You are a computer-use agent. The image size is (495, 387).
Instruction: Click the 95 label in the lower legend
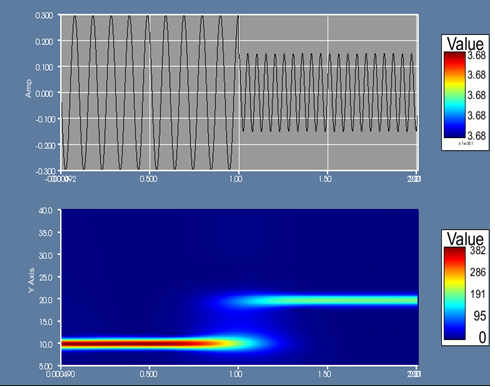pyautogui.click(x=480, y=316)
